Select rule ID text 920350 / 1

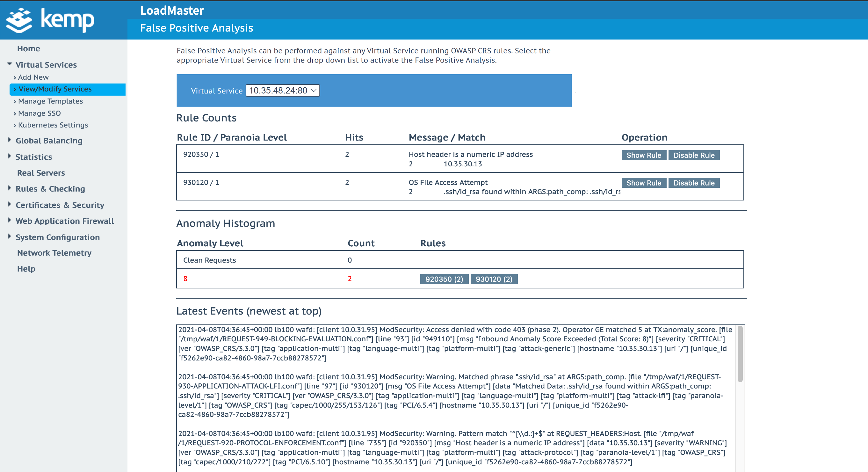(x=201, y=154)
